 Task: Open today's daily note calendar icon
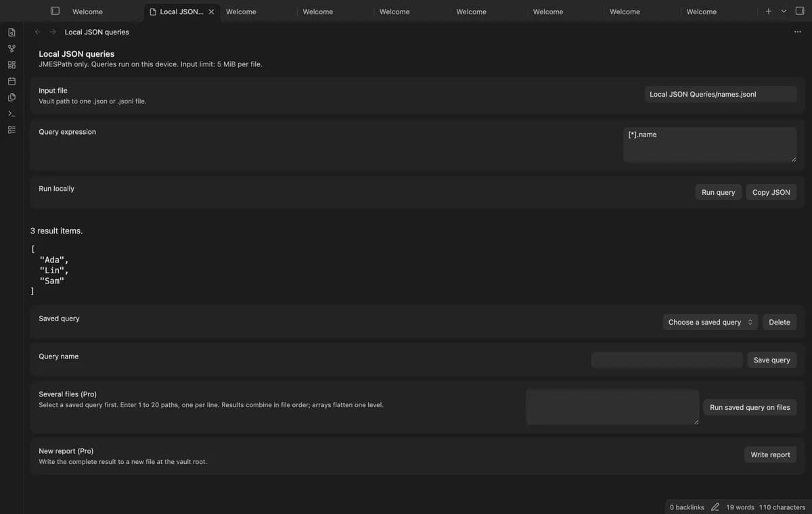click(12, 81)
